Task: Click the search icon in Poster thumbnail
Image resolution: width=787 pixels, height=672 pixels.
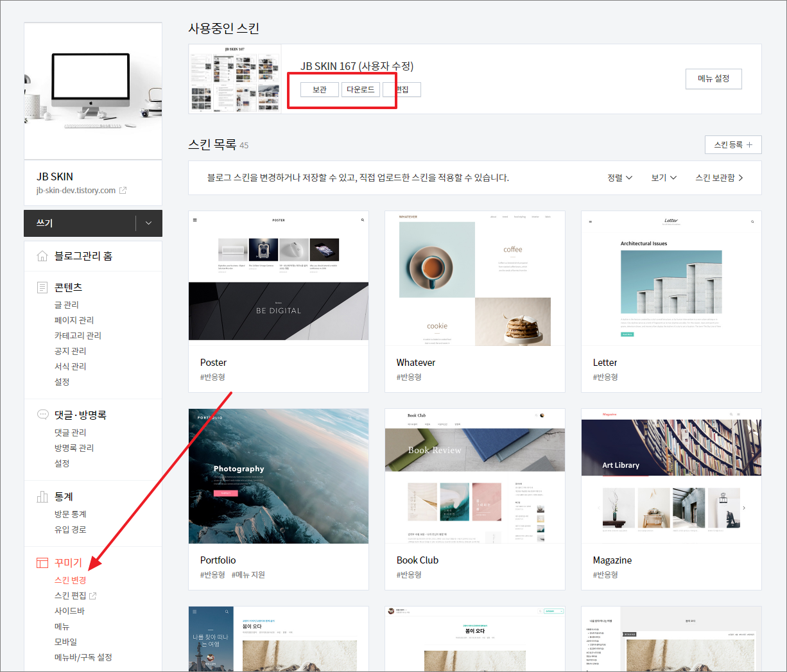Action: [x=362, y=220]
